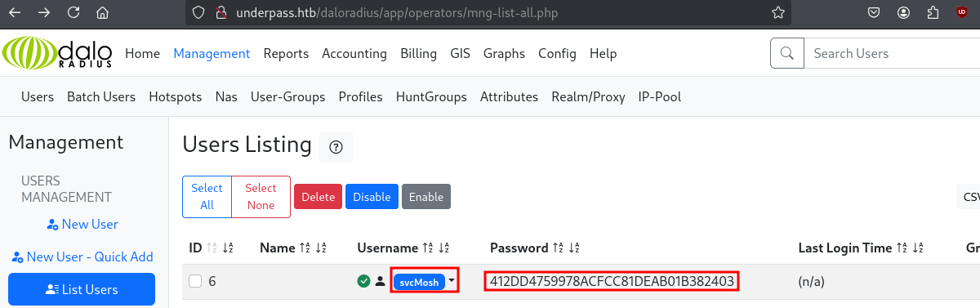Open Users Listing help question icon
This screenshot has height=308, width=980.
[336, 147]
